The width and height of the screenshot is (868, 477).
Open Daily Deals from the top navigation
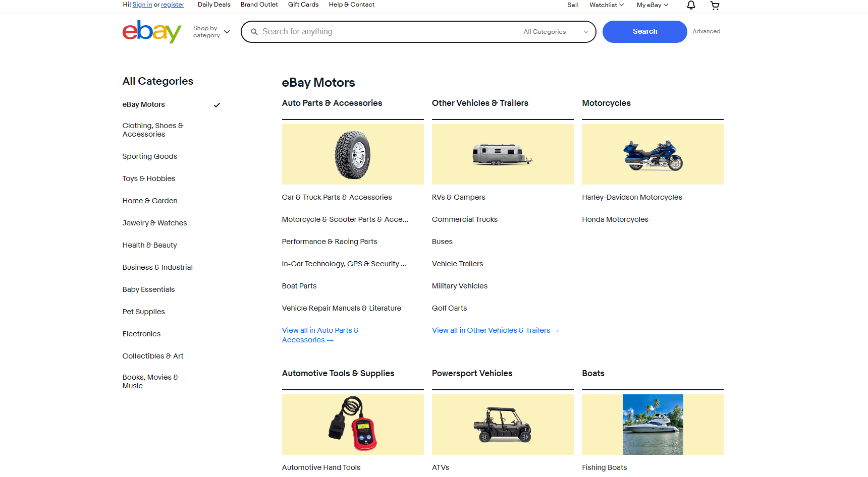click(214, 5)
